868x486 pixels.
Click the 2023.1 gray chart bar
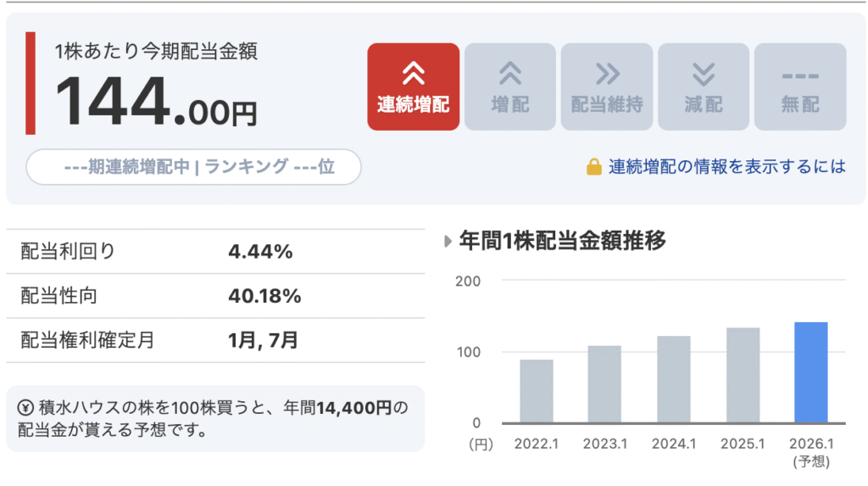pos(604,384)
